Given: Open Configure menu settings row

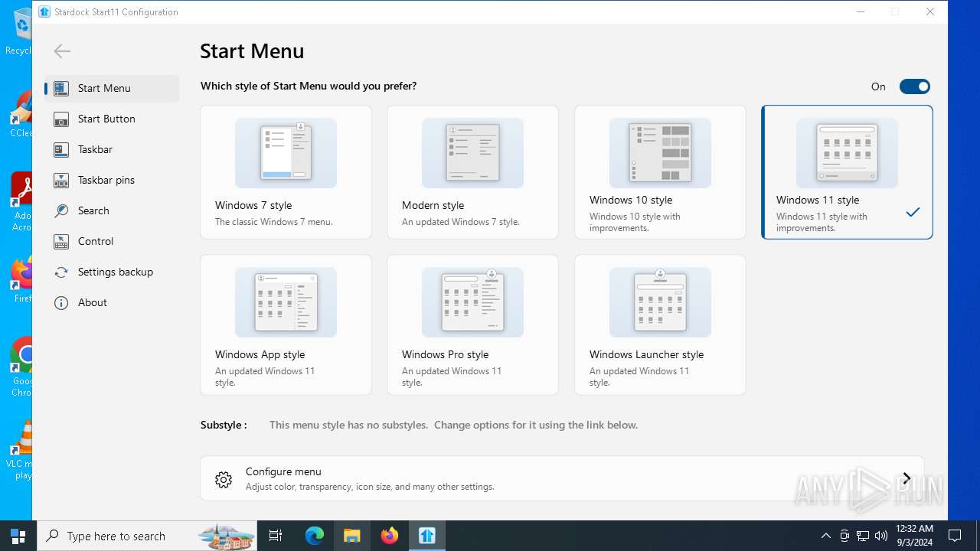Looking at the screenshot, I should pyautogui.click(x=562, y=478).
